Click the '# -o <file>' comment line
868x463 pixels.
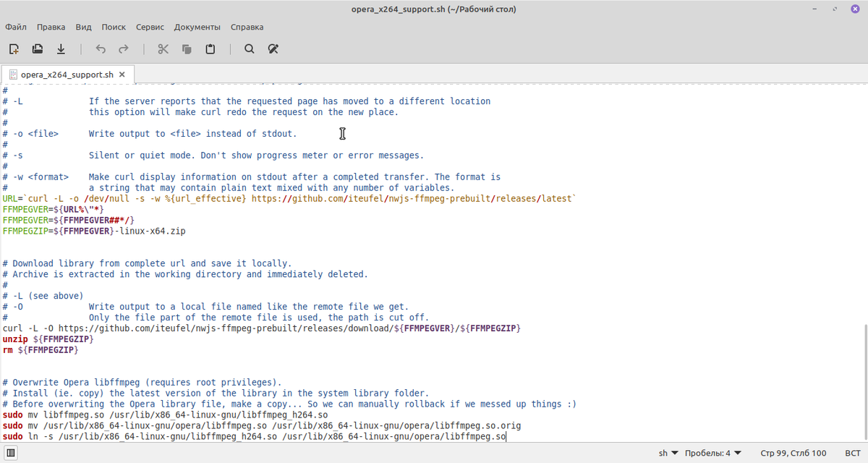pyautogui.click(x=150, y=134)
